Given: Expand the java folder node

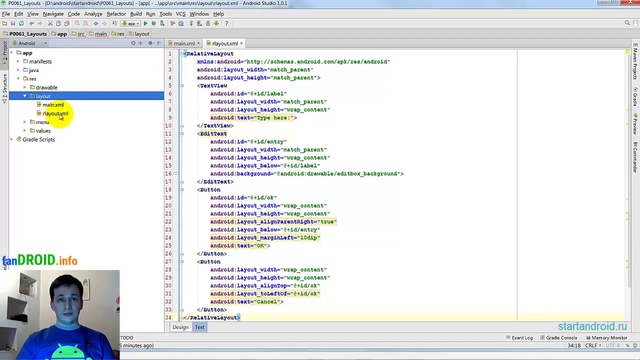Looking at the screenshot, I should (x=18, y=70).
